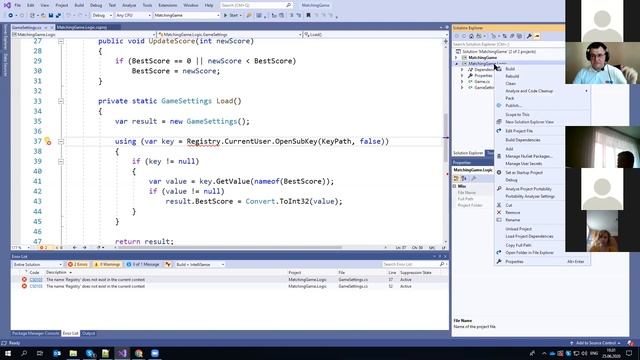Click the Property Pages wrench icon in Properties panel
Image resolution: width=640 pixels, height=360 pixels.
point(473,178)
